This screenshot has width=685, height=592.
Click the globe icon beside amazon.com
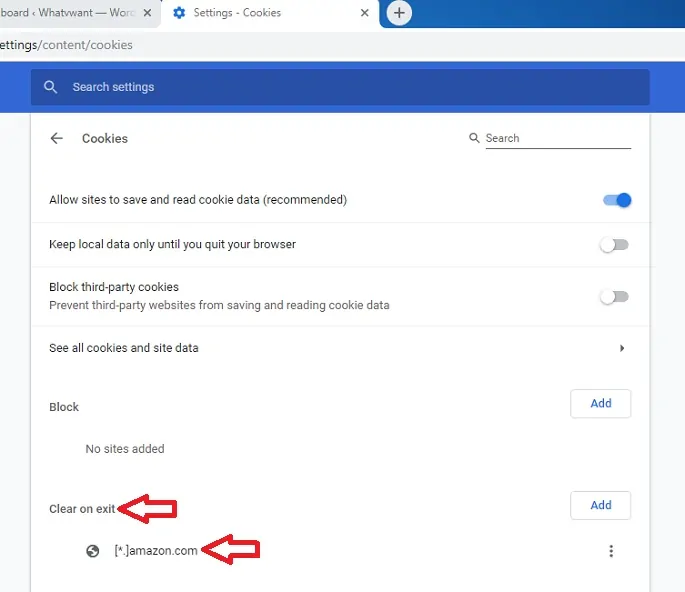click(x=93, y=551)
